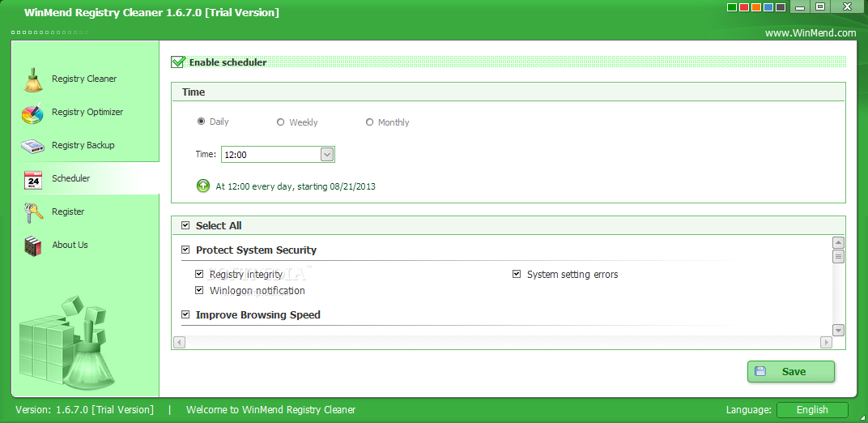Select the red color theme swatch
Screen dimensions: 868x423
pos(744,8)
